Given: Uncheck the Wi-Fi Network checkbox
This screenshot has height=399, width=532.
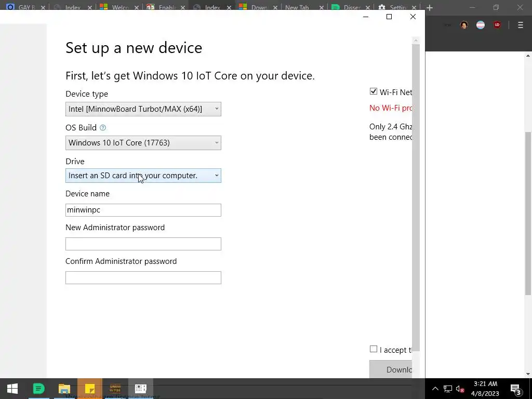Looking at the screenshot, I should coord(373,91).
